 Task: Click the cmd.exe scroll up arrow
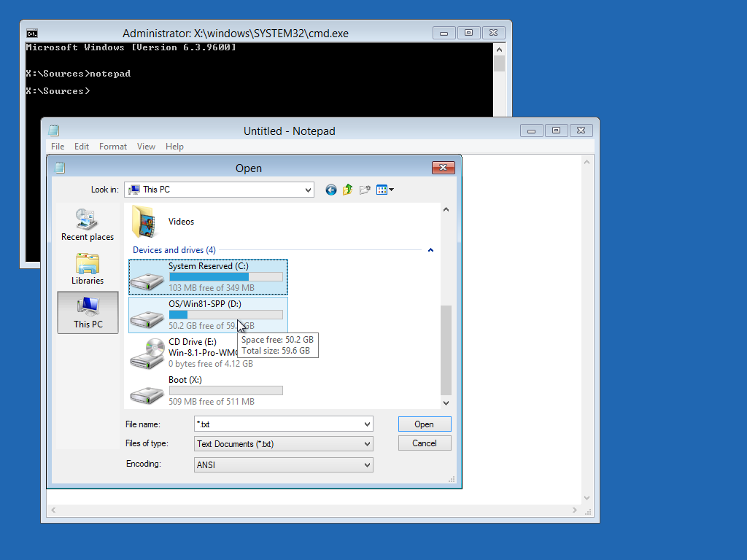[x=499, y=50]
